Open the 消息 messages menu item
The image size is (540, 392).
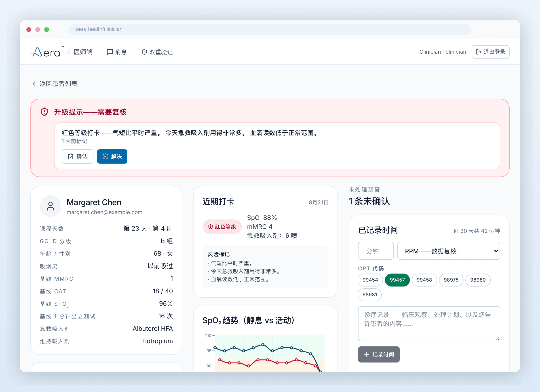[x=117, y=52]
